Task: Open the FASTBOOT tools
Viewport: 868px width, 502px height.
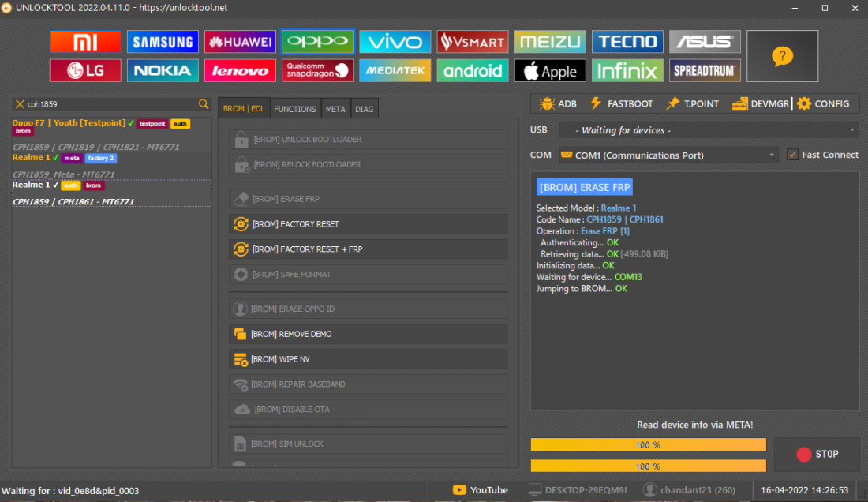Action: [x=621, y=103]
